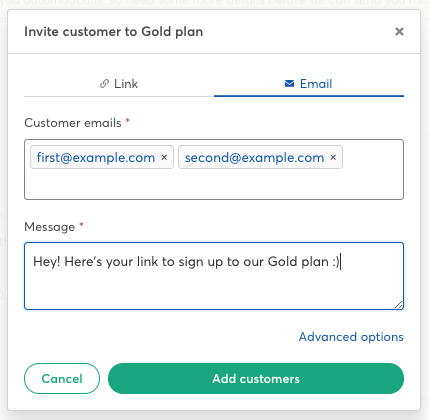Cancel the customer invitation

[62, 378]
